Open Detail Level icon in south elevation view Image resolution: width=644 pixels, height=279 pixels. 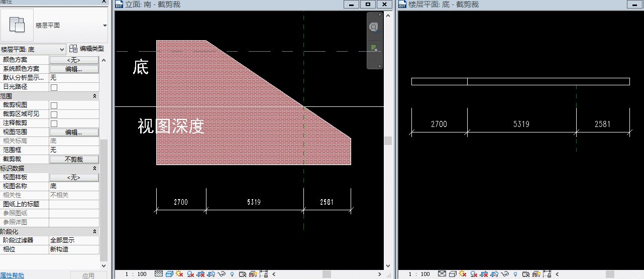159,274
